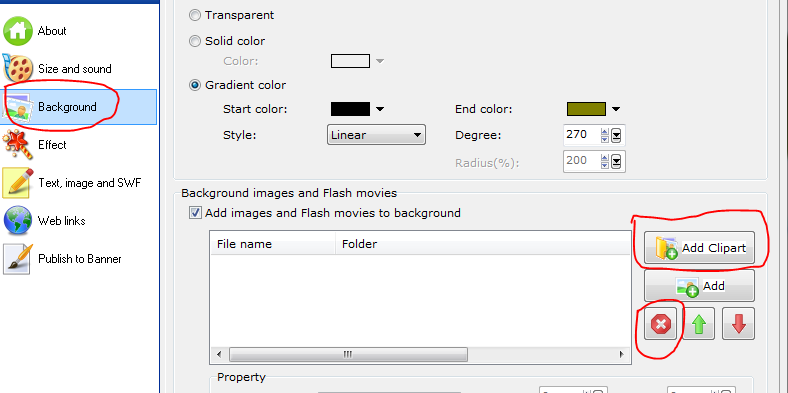Decrease Degree with spinner down arrow

coord(605,139)
